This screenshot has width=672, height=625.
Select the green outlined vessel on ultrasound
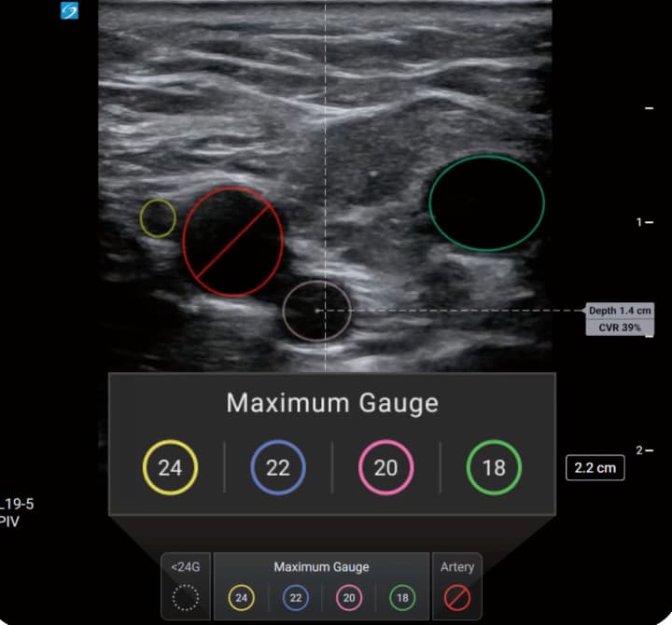486,202
